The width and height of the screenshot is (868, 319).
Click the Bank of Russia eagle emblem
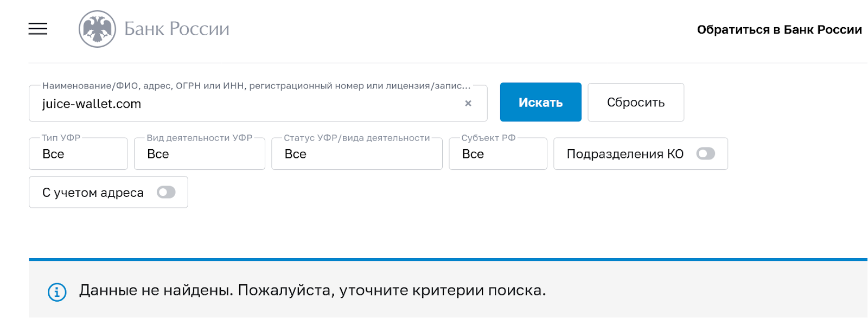pyautogui.click(x=98, y=29)
